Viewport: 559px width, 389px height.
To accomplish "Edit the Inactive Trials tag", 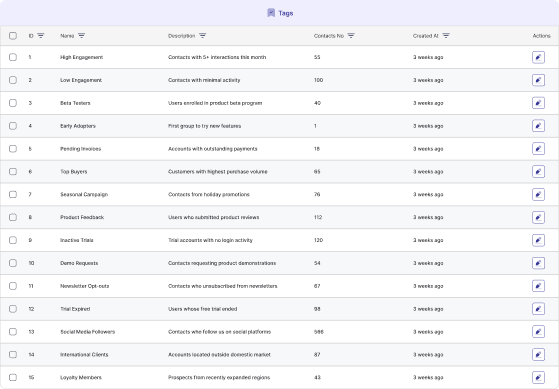I will (x=538, y=240).
